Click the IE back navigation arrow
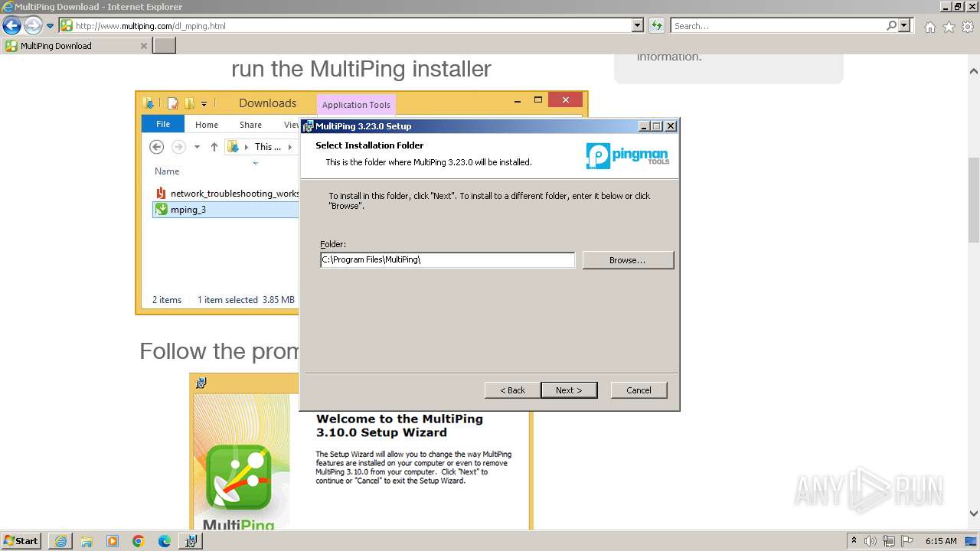Image resolution: width=980 pixels, height=551 pixels. pos(11,26)
